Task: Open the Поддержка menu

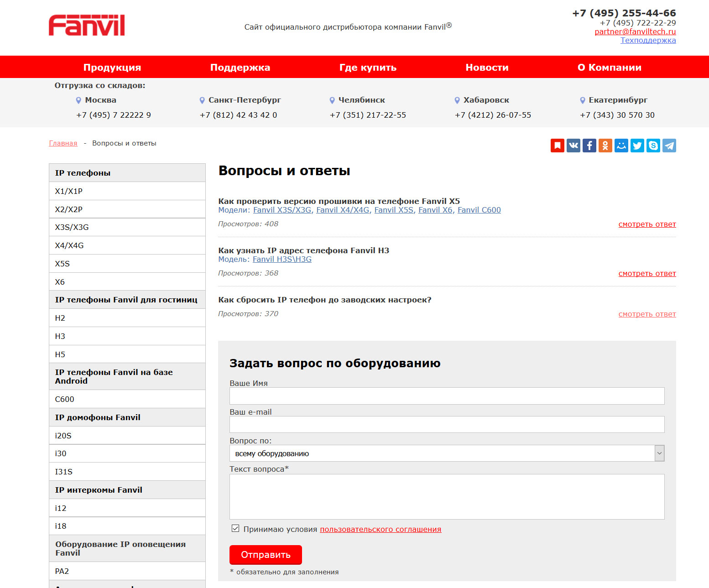Action: [x=240, y=68]
